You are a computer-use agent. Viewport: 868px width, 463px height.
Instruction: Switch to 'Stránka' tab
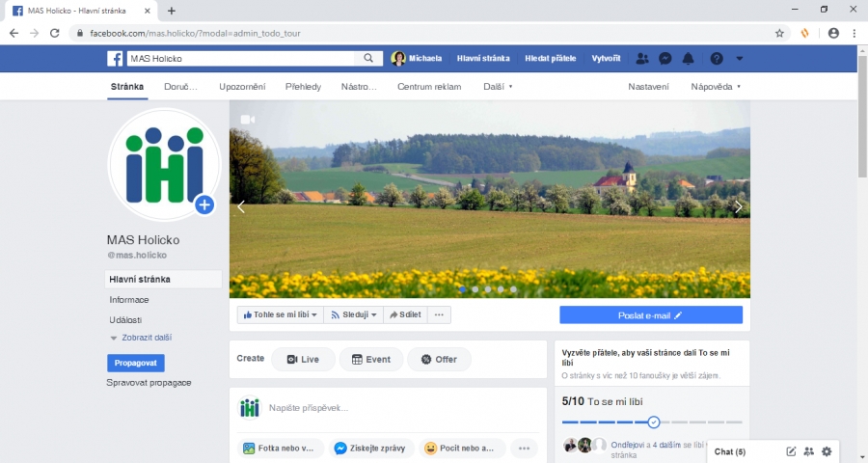126,87
